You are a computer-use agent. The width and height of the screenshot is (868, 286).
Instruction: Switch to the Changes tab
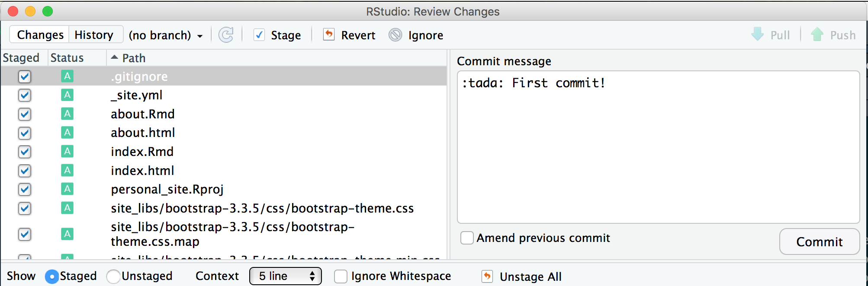pos(40,35)
